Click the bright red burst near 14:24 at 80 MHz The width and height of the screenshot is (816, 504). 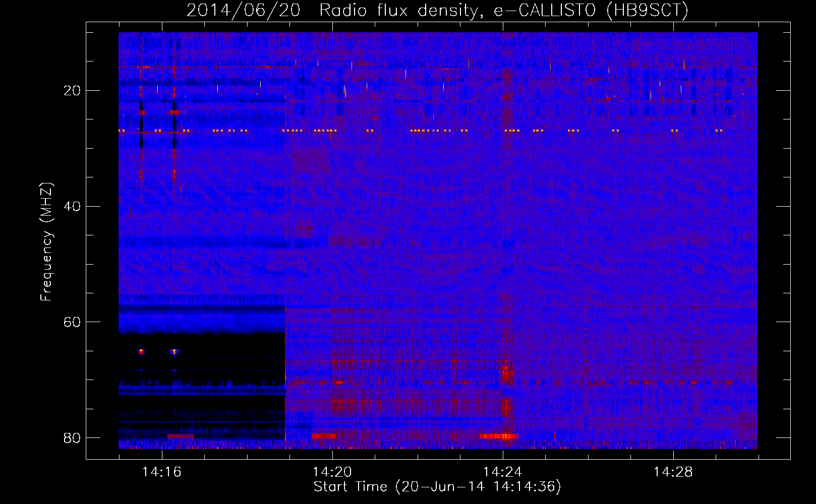pos(499,436)
